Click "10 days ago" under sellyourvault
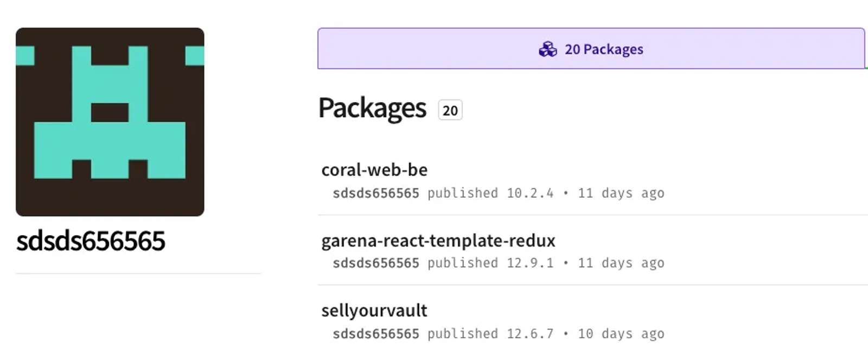This screenshot has height=353, width=868. pos(621,334)
